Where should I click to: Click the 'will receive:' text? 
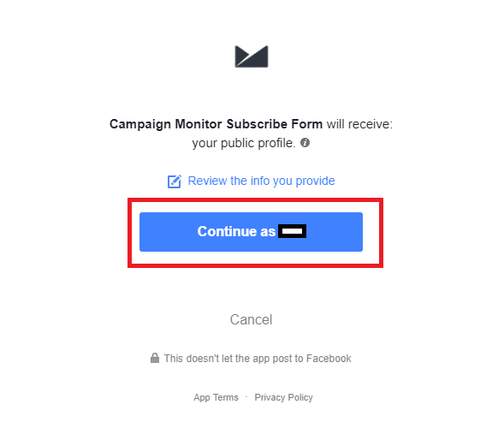click(359, 124)
